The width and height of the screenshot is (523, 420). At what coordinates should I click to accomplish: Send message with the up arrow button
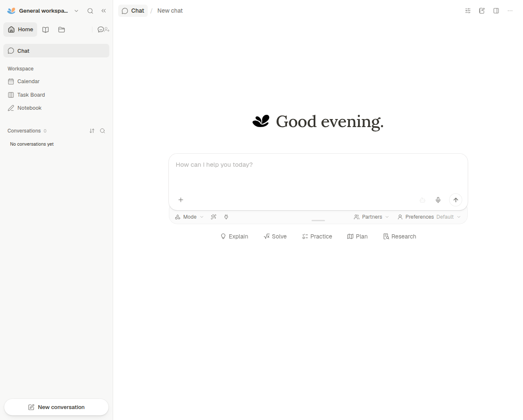click(x=456, y=200)
